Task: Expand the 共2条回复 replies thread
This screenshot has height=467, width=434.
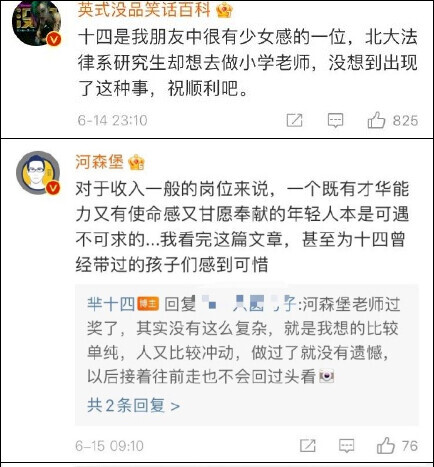Action: point(134,406)
